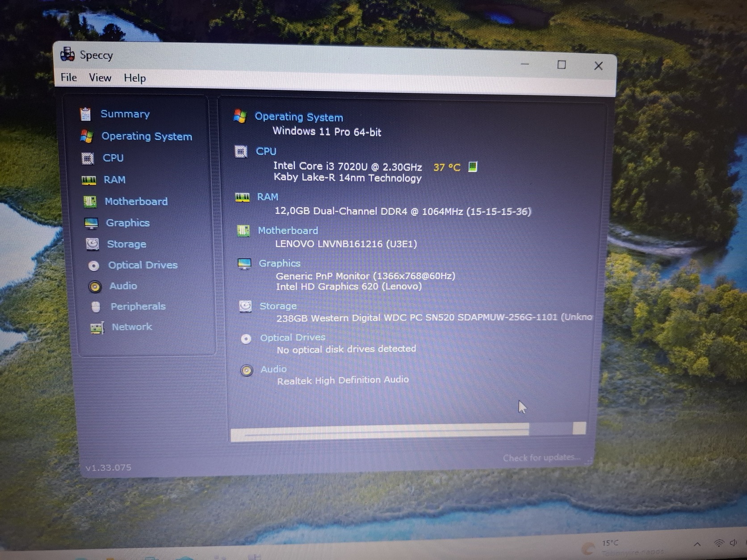This screenshot has width=747, height=560.
Task: Close the Speccy window
Action: 599,66
